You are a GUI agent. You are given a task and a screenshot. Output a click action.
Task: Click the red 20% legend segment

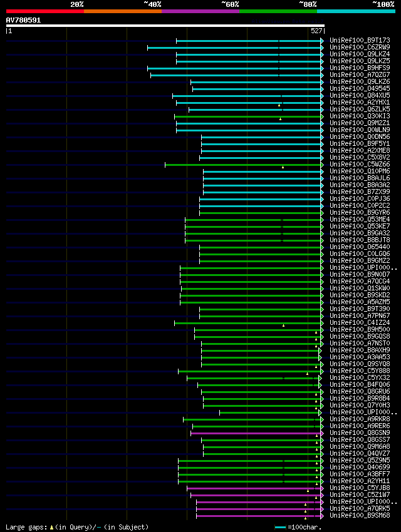(x=45, y=11)
